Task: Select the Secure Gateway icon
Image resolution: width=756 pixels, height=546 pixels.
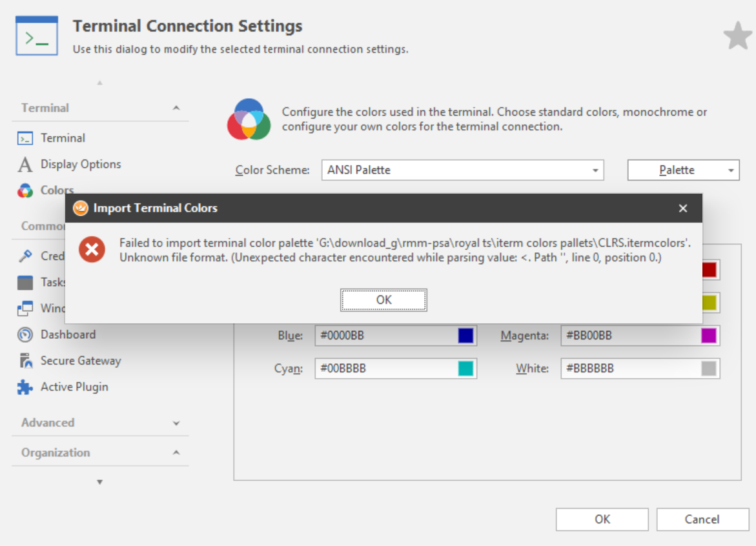Action: point(25,361)
